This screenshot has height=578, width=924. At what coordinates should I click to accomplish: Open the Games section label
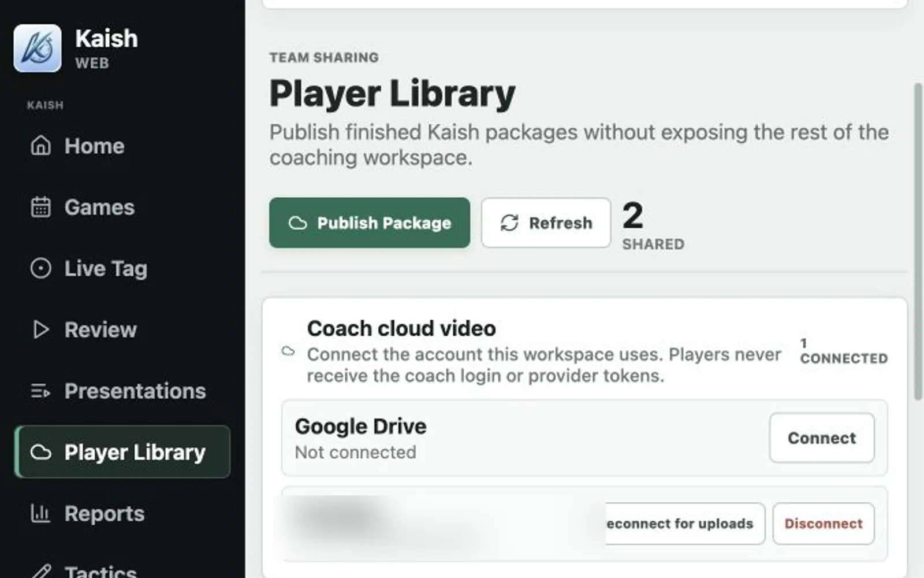99,207
